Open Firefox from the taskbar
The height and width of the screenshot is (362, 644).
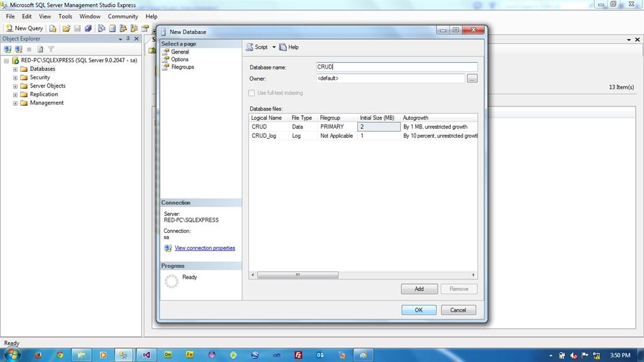pos(38,355)
